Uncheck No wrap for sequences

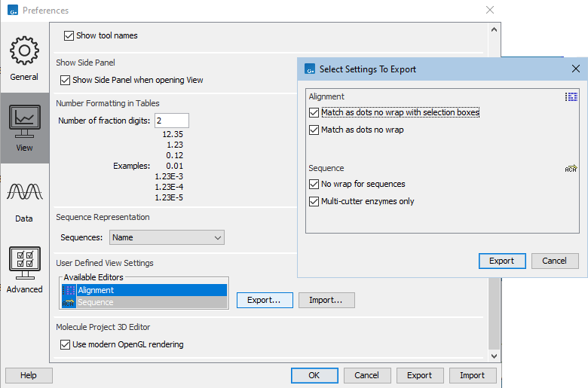click(x=314, y=184)
